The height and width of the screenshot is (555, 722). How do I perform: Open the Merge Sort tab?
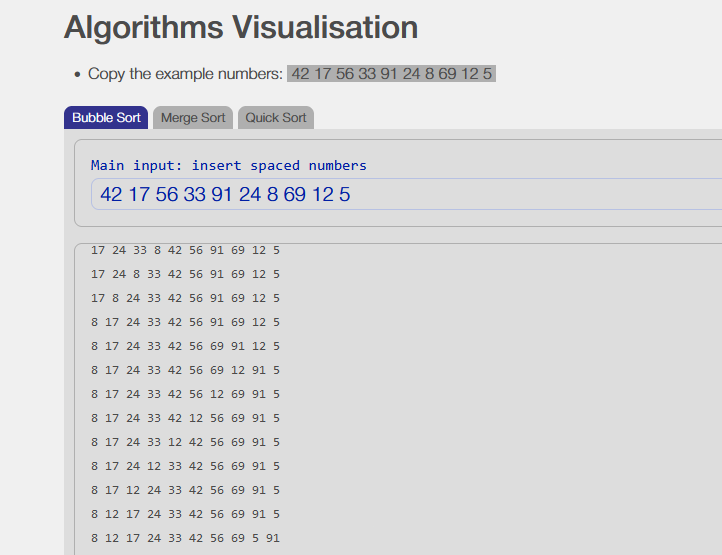tap(193, 118)
